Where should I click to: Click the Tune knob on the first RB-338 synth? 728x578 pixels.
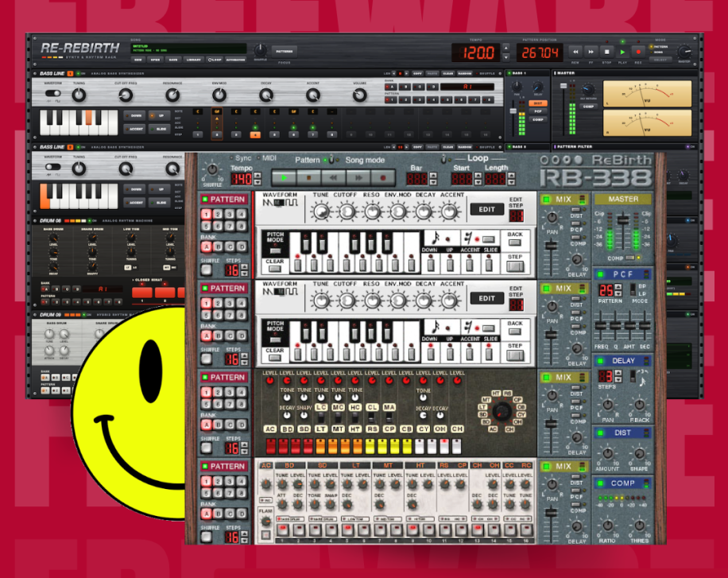(x=320, y=211)
